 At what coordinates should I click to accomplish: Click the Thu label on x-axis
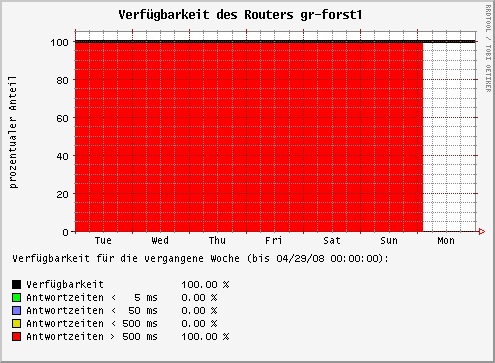click(217, 241)
